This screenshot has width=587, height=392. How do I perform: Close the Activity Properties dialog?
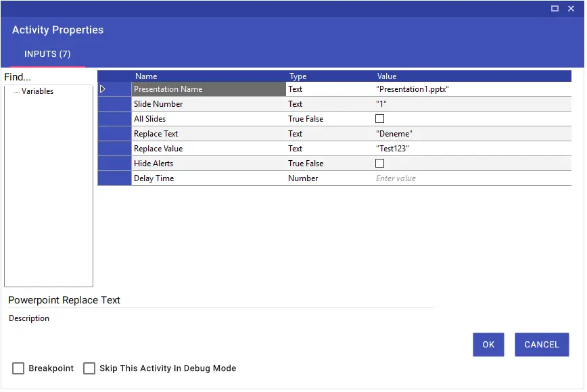coord(571,8)
